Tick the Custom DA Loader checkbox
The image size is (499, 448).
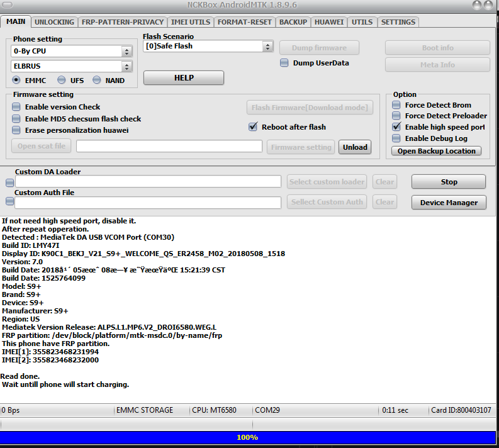tap(10, 182)
